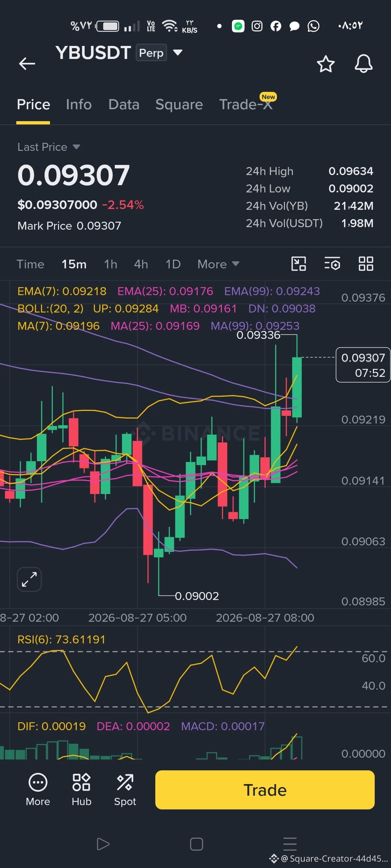Tap the Perp contract badge
391x868 pixels.
(x=151, y=53)
